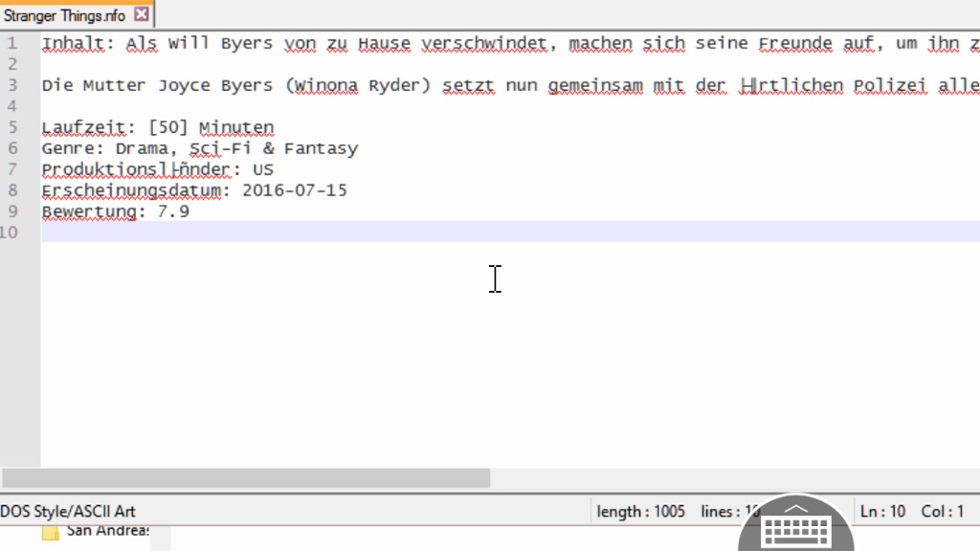Click the word verschwindet in line 1
The width and height of the screenshot is (980, 551).
pyautogui.click(x=483, y=43)
